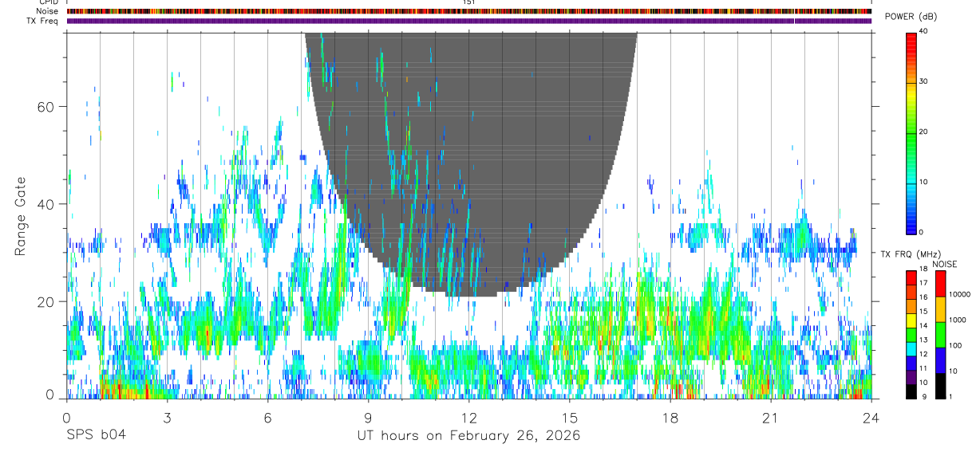Click x-axis tick label '9'
This screenshot has width=980, height=452.
368,418
